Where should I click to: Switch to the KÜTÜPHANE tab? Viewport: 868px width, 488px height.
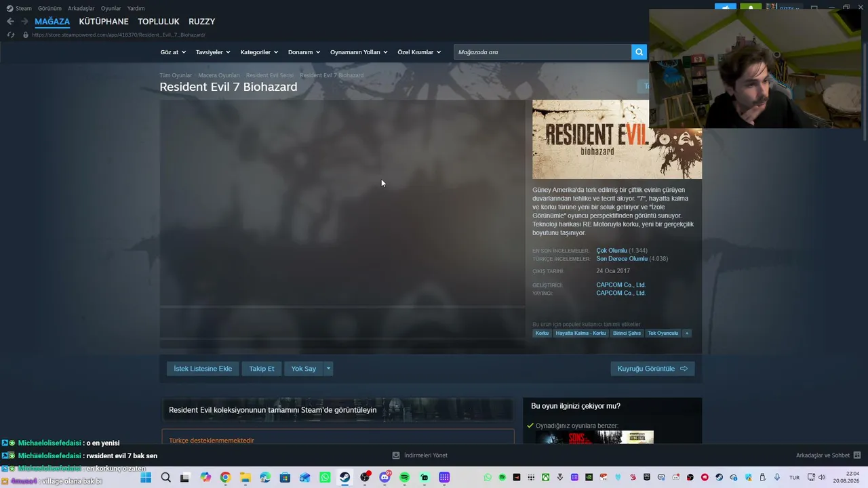click(104, 22)
